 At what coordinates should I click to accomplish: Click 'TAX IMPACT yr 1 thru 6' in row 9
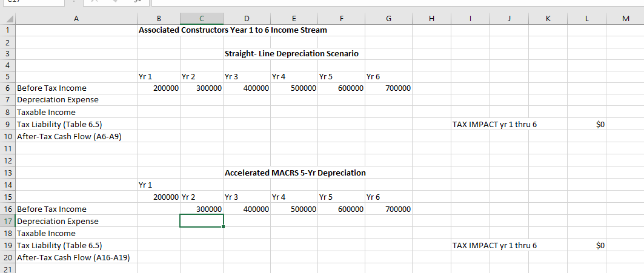494,124
